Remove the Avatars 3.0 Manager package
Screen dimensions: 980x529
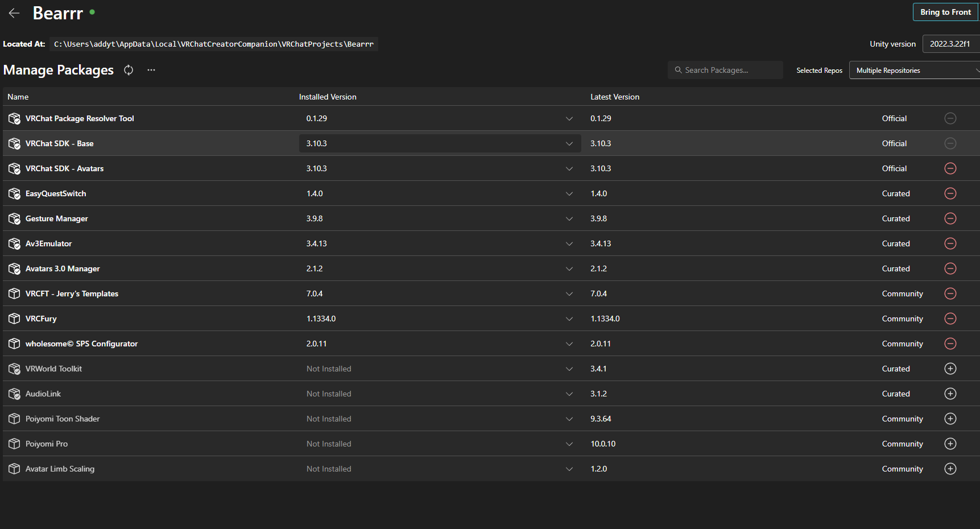point(950,268)
